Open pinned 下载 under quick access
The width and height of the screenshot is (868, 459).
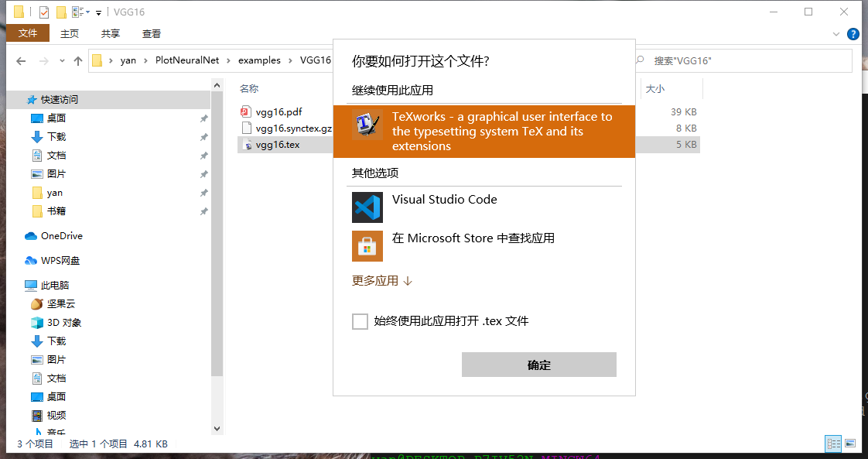56,137
